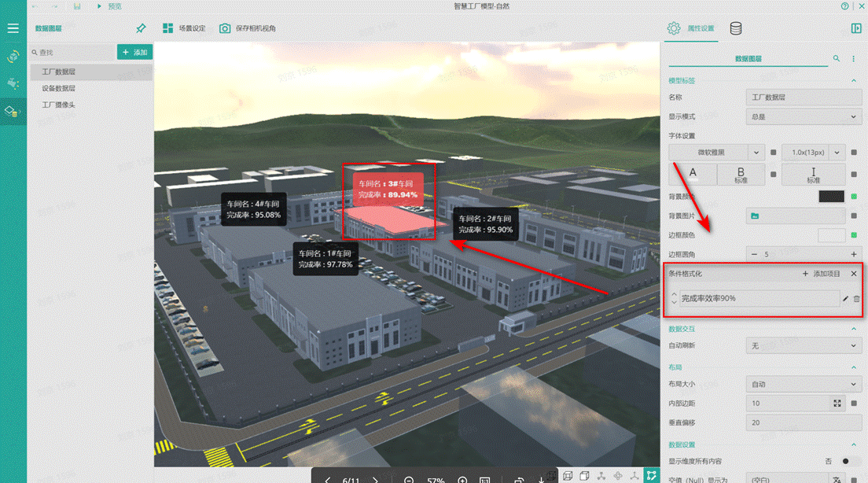Image resolution: width=868 pixels, height=483 pixels.
Task: Open the three-dot more options in properties header
Action: pos(853,58)
